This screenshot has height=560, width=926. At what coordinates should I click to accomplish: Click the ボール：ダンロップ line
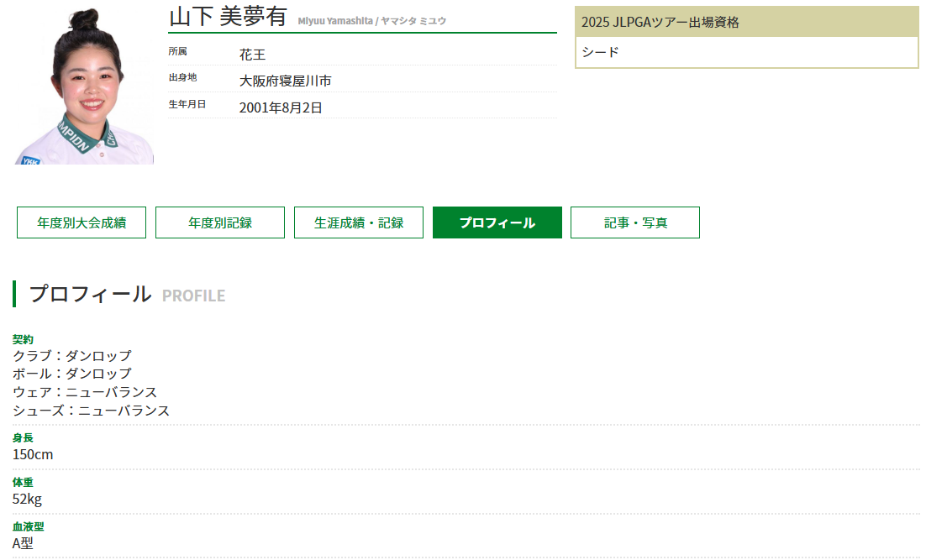pyautogui.click(x=72, y=374)
